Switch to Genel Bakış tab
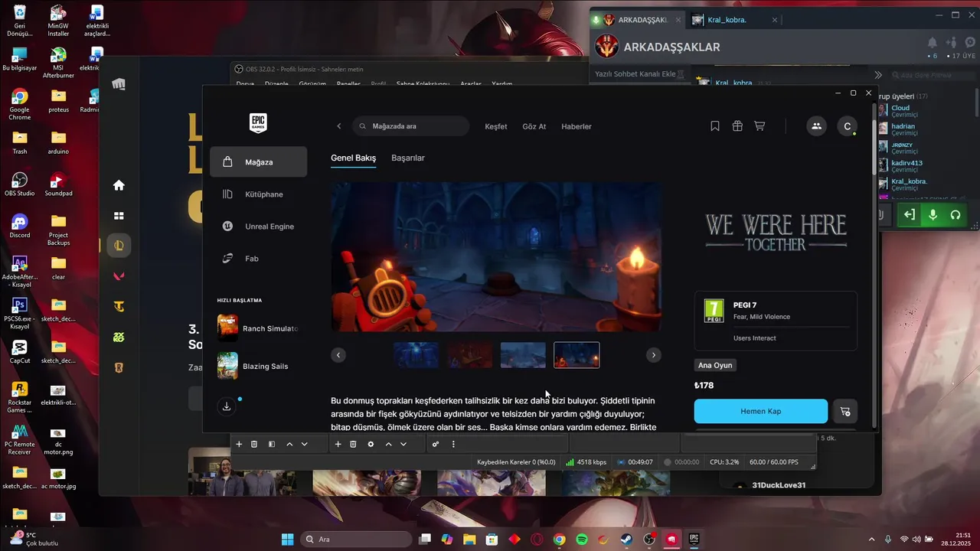 [353, 158]
